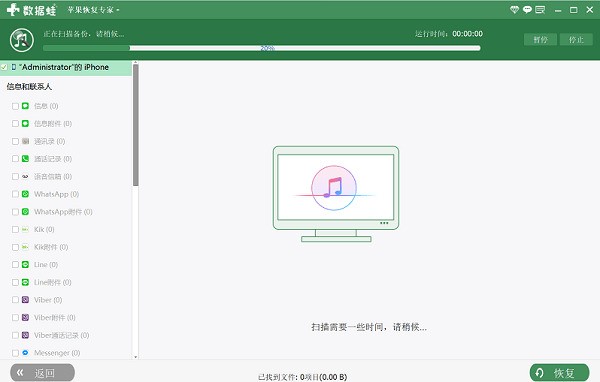Click the iTunes scan circular icon

pos(22,40)
